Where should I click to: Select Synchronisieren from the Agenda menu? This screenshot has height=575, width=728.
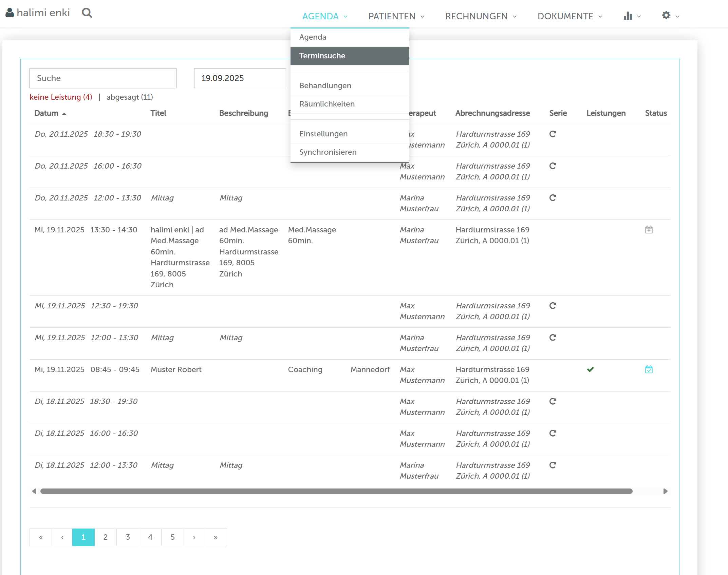(328, 152)
